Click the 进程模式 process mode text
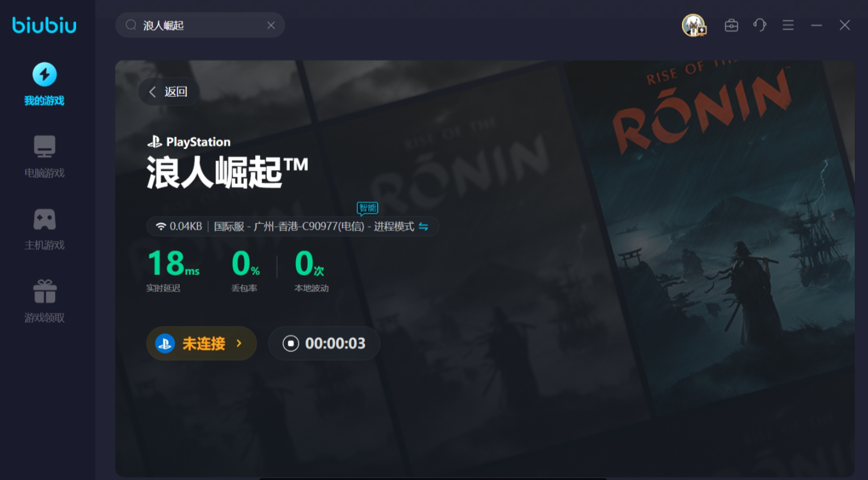The image size is (868, 480). [x=394, y=226]
